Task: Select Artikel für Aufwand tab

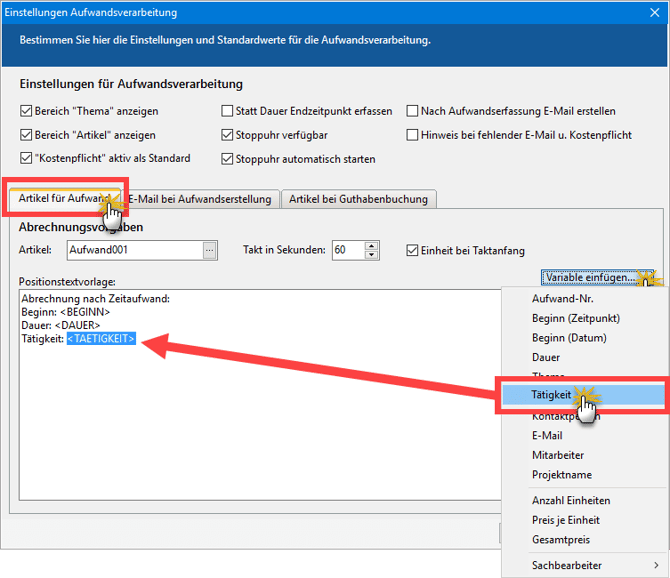Action: point(63,199)
